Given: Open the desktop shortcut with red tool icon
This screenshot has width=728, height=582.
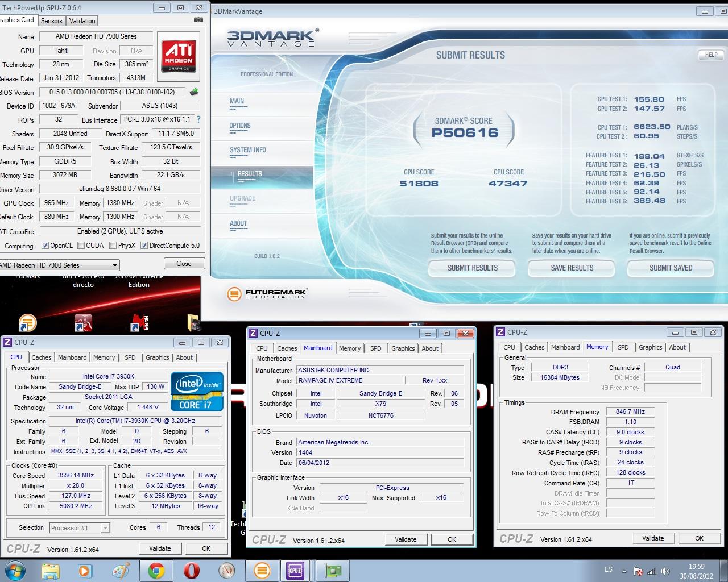Looking at the screenshot, I should click(x=83, y=322).
